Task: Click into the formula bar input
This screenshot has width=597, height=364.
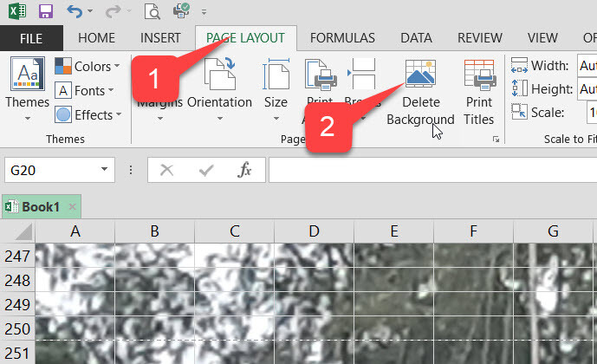Action: pos(432,170)
